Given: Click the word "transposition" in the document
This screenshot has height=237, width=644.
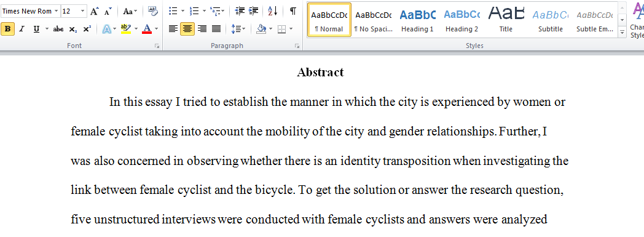Looking at the screenshot, I should [x=417, y=161].
